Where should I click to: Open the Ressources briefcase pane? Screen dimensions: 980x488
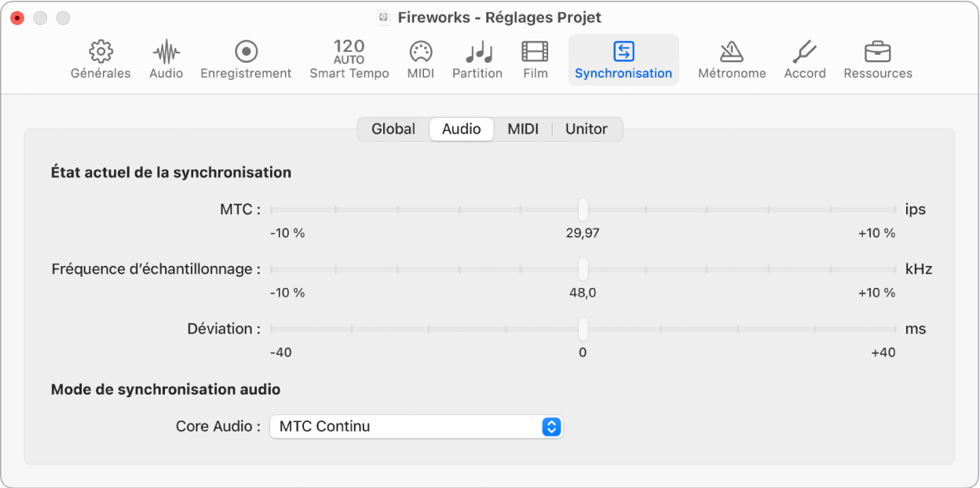tap(877, 53)
